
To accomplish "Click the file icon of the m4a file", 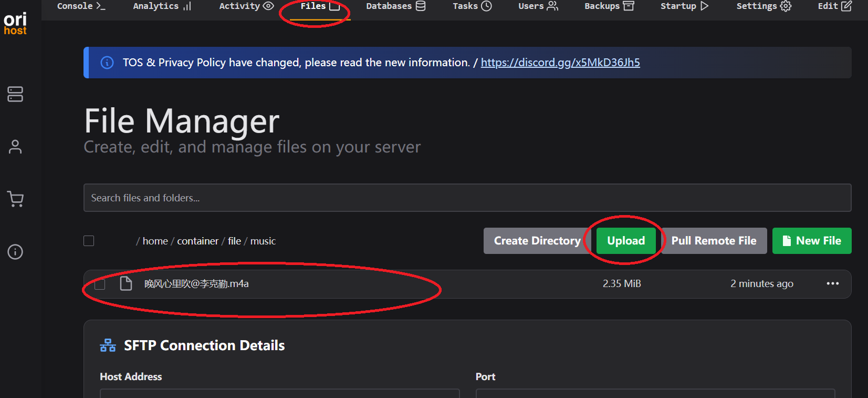I will pyautogui.click(x=126, y=284).
